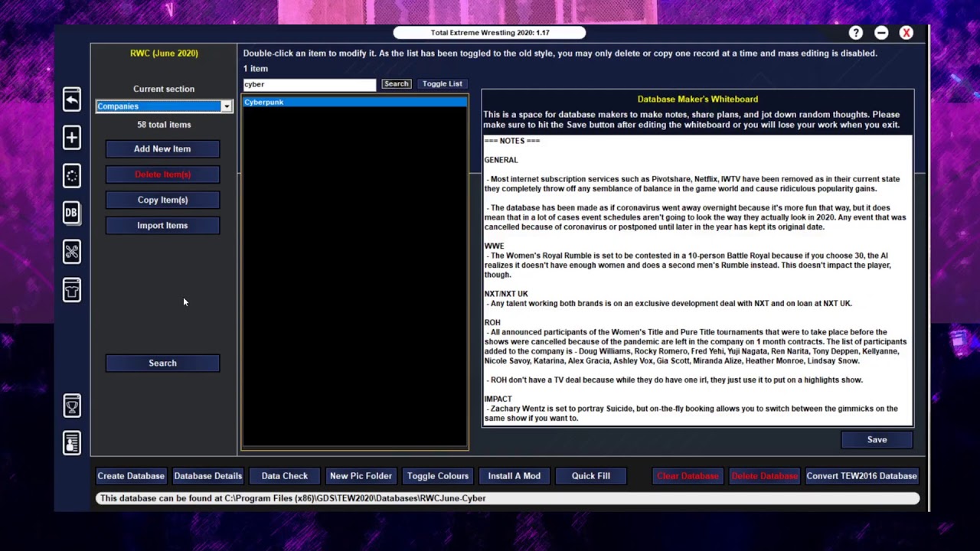Click the t-shirt sidebar icon
Image resolution: width=980 pixels, height=551 pixels.
click(71, 289)
